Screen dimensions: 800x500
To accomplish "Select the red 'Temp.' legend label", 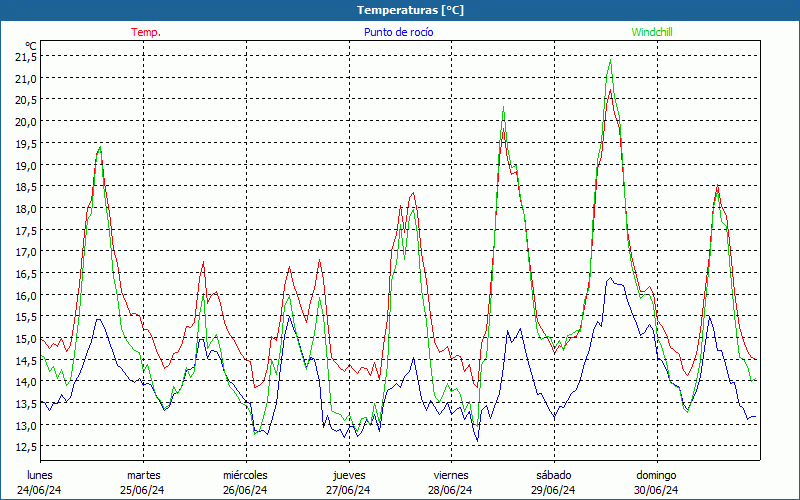I will [146, 32].
